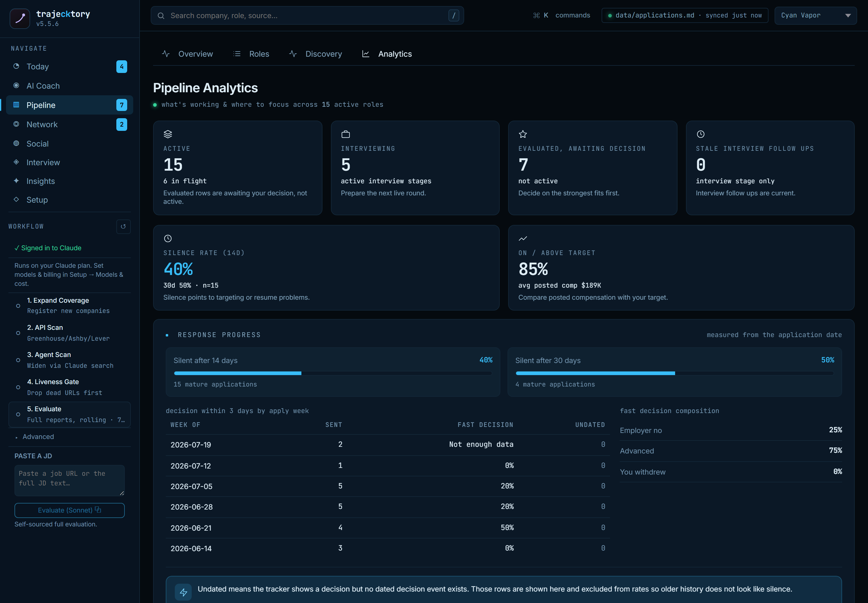Click the Evaluated card star icon

[523, 134]
